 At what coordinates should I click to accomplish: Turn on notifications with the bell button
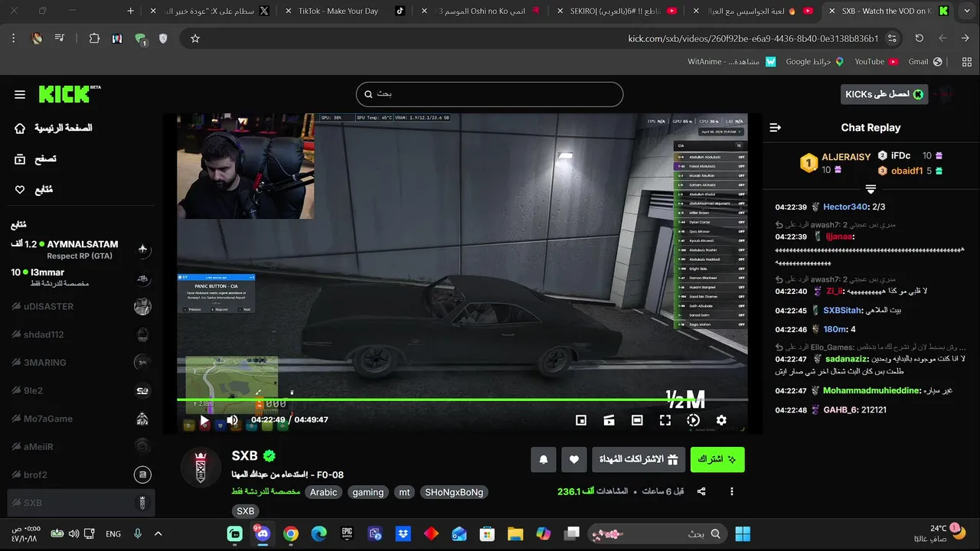544,459
